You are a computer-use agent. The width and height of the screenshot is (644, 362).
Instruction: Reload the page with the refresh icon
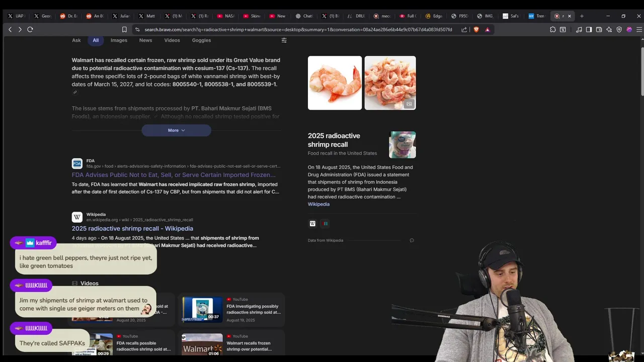pos(30,30)
